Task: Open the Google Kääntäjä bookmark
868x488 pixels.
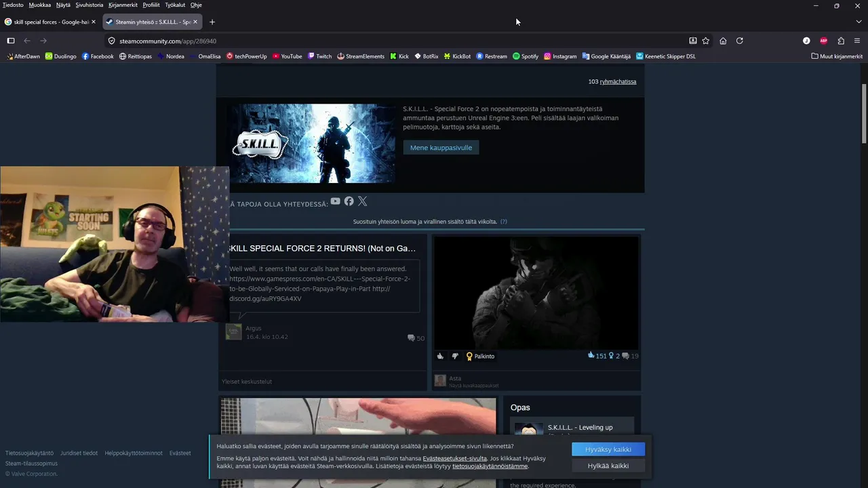Action: (x=606, y=56)
